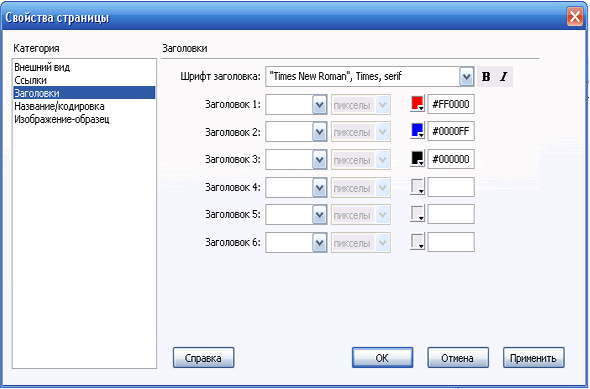Click the empty color field for Заголовок 5

(451, 214)
